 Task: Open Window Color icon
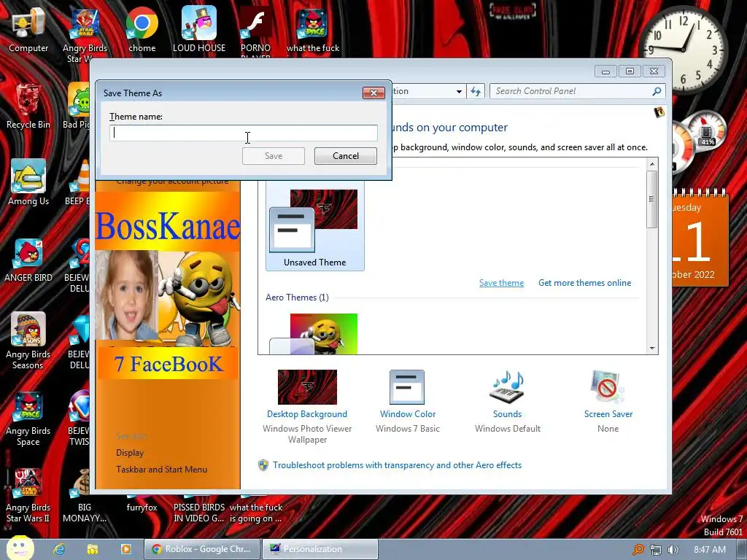pyautogui.click(x=407, y=386)
